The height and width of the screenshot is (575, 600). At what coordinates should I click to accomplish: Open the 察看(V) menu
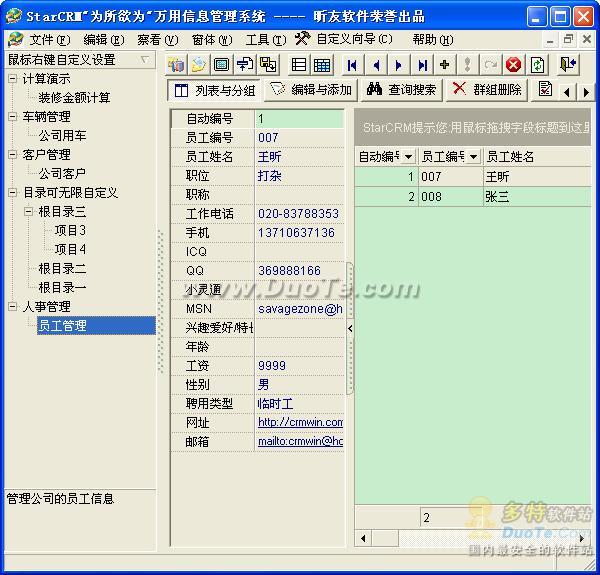click(158, 39)
